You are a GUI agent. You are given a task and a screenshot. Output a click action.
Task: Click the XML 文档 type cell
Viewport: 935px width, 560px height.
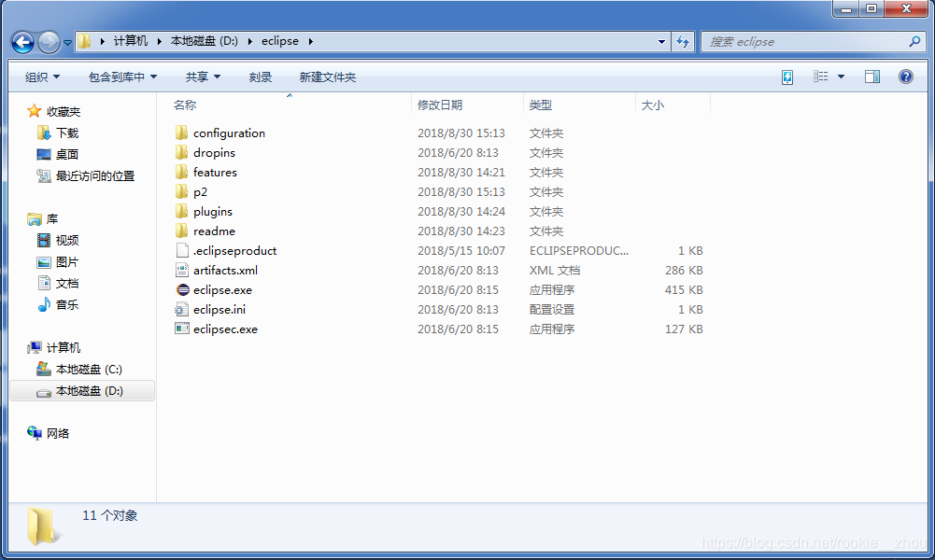coord(555,270)
